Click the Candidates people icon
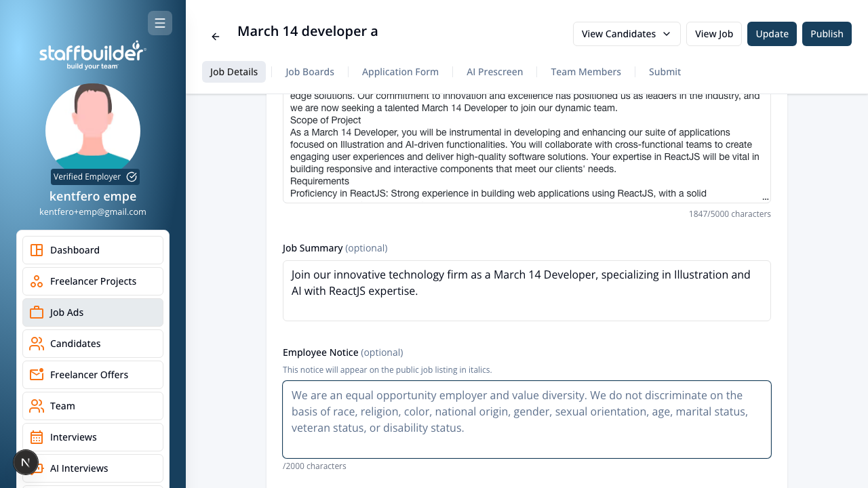The width and height of the screenshot is (868, 488). [37, 344]
